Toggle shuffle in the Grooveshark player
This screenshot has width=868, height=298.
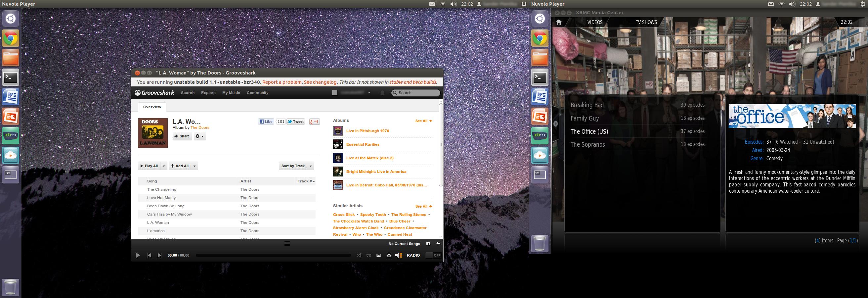(359, 255)
